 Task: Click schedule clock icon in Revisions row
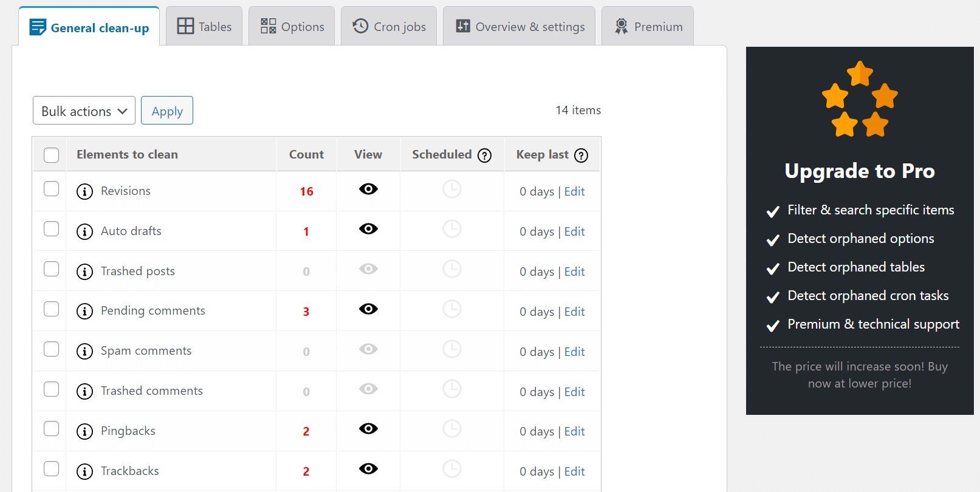pyautogui.click(x=451, y=190)
